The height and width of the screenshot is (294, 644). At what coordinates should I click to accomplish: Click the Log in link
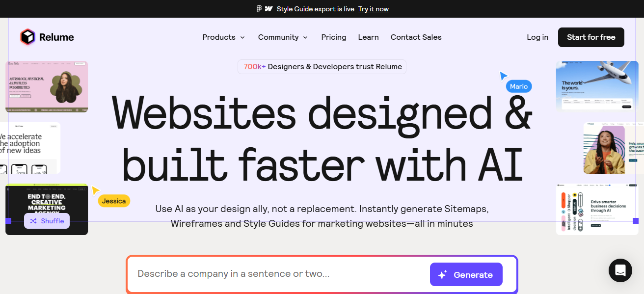coord(537,37)
